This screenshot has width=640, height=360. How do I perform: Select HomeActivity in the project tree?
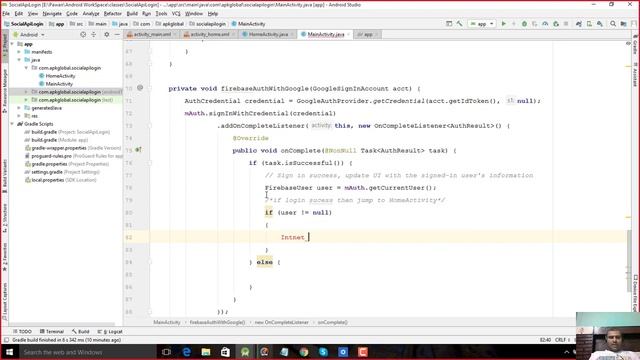[60, 76]
